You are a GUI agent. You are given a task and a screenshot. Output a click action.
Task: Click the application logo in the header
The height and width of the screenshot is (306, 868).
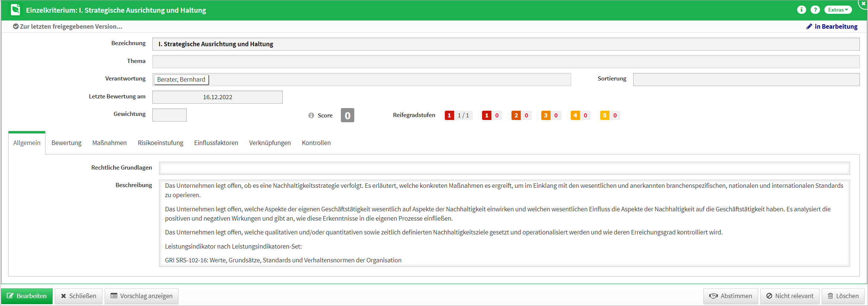15,10
